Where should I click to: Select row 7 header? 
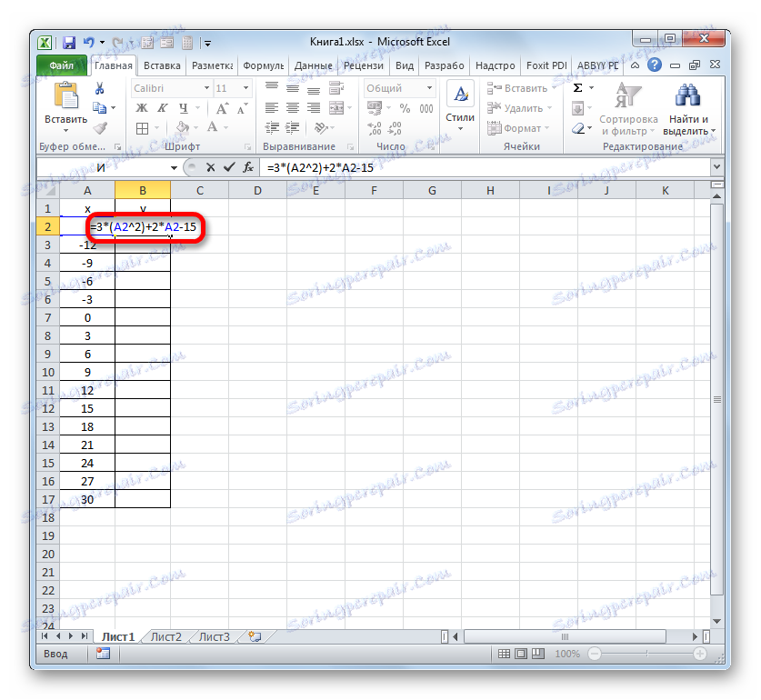pos(47,318)
